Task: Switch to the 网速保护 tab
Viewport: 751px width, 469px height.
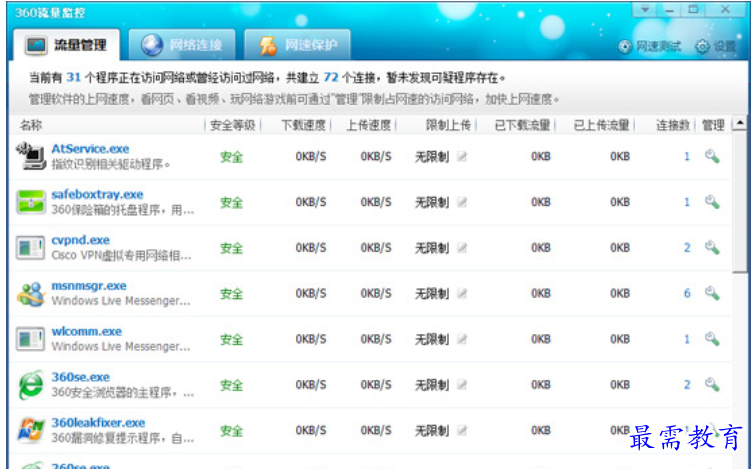Action: click(297, 46)
